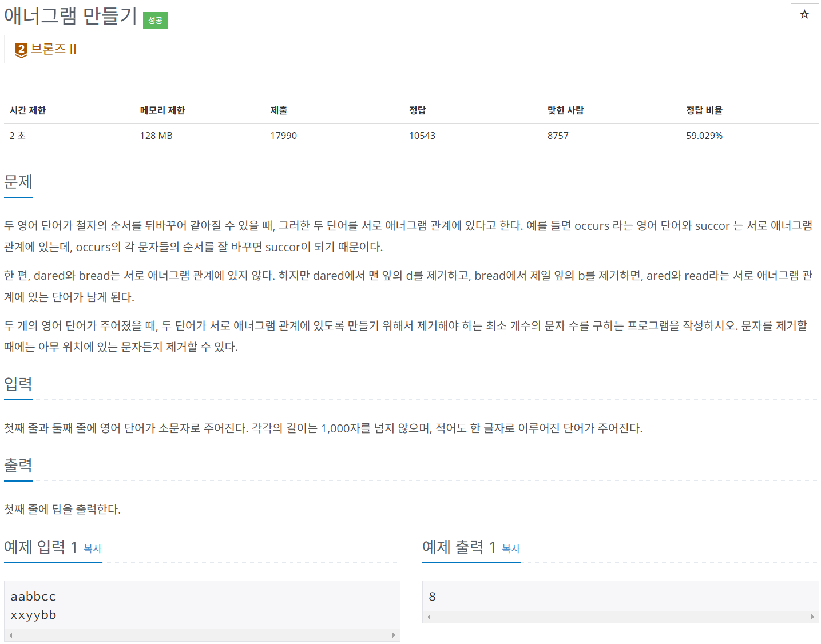Click the 정답 column header
821x644 pixels.
417,110
